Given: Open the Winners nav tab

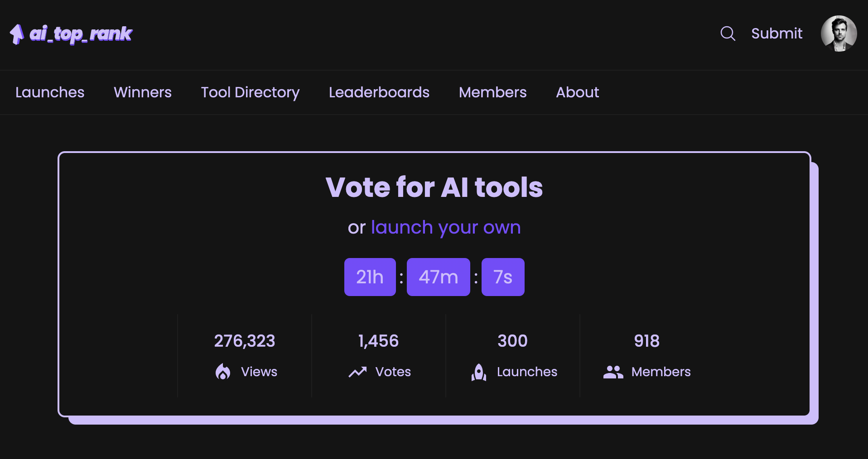Looking at the screenshot, I should 143,92.
